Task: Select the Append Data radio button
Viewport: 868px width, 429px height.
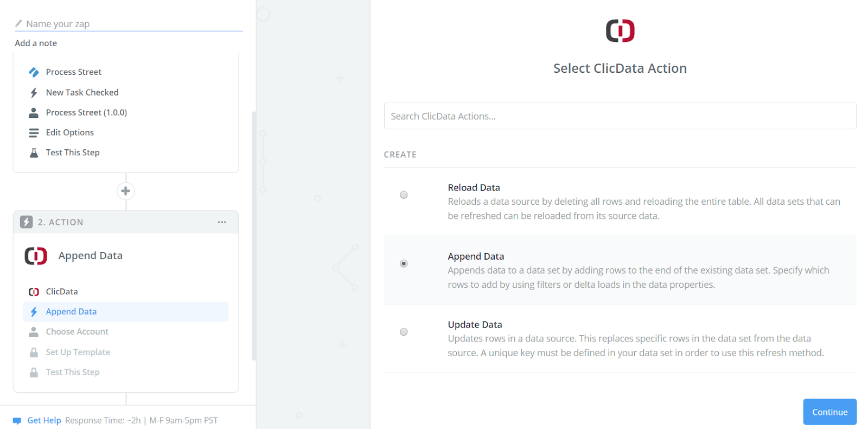Action: tap(404, 263)
